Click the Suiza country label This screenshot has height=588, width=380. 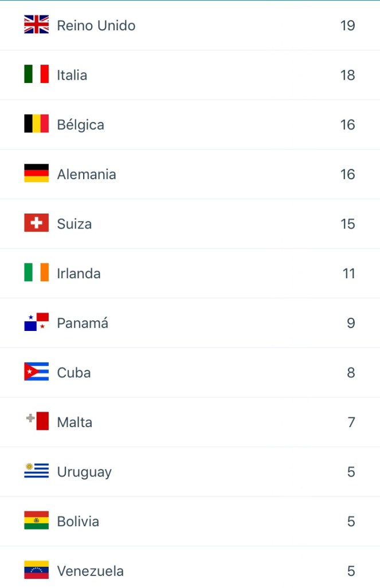[75, 224]
